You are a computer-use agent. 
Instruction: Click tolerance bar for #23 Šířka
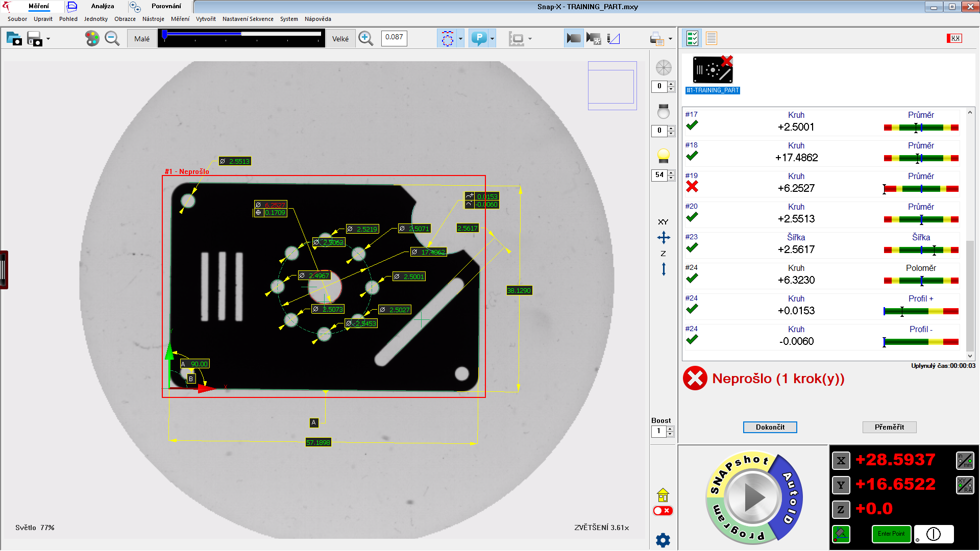point(921,250)
